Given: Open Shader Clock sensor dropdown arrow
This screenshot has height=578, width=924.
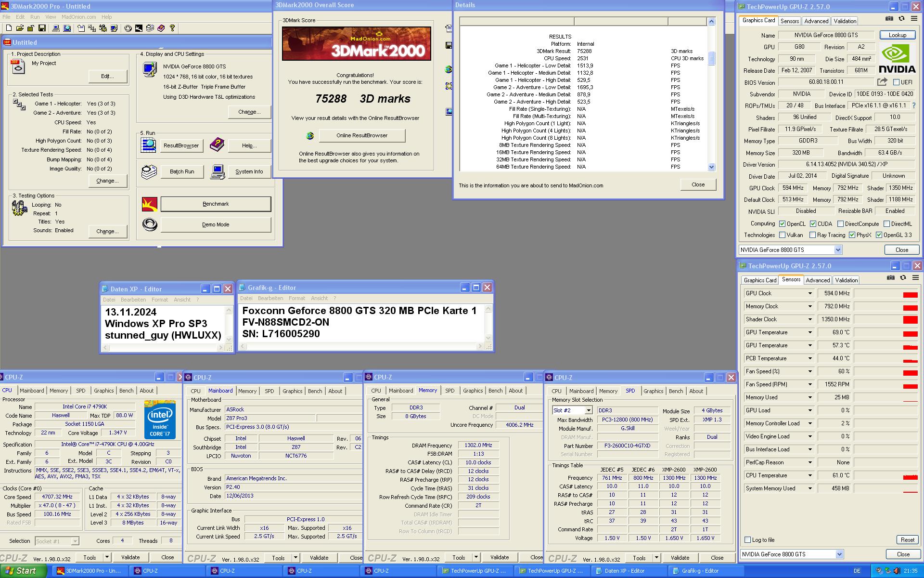Looking at the screenshot, I should tap(810, 319).
